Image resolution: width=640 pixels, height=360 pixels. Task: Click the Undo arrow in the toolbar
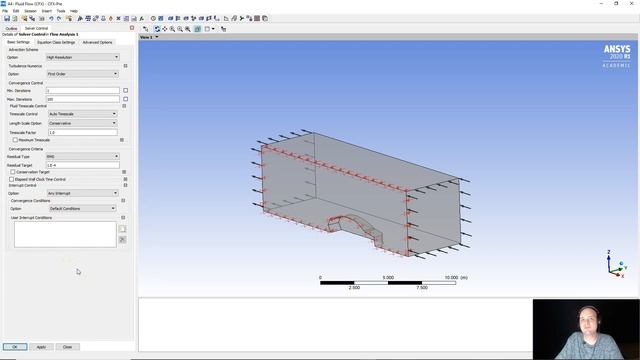(x=51, y=18)
